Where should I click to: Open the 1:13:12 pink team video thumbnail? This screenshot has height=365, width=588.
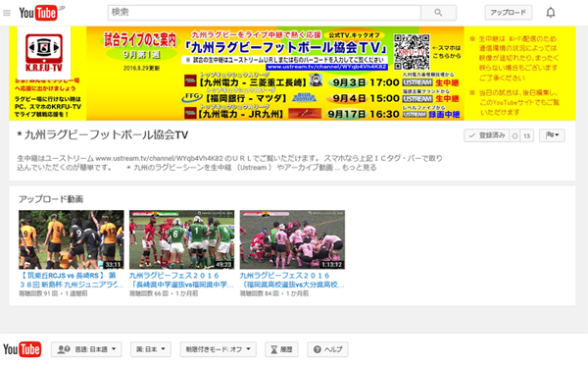(x=292, y=239)
